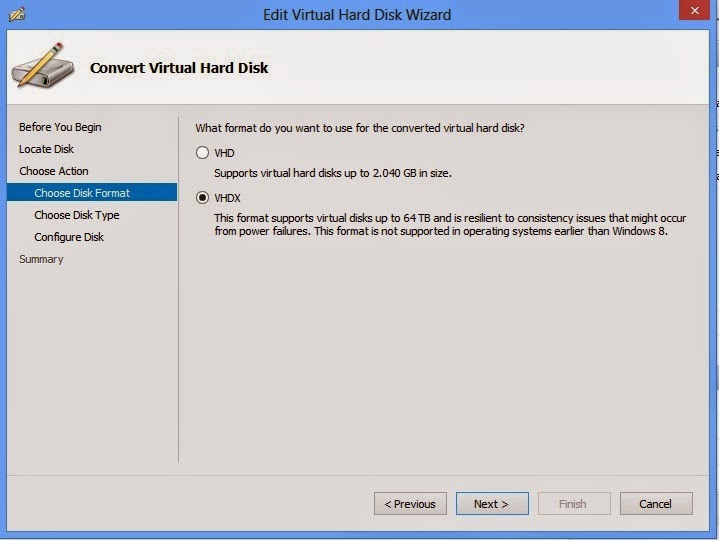Open the Configure Disk step
719x540 pixels.
coord(69,237)
